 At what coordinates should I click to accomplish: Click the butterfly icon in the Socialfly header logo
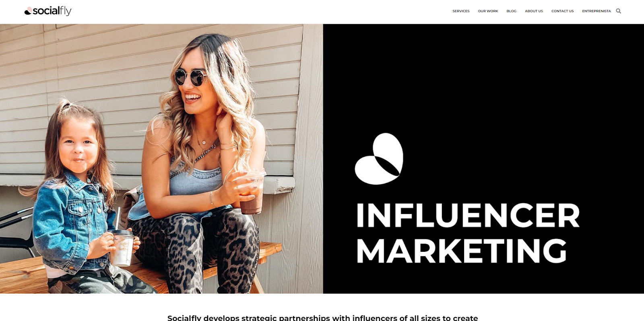click(28, 11)
